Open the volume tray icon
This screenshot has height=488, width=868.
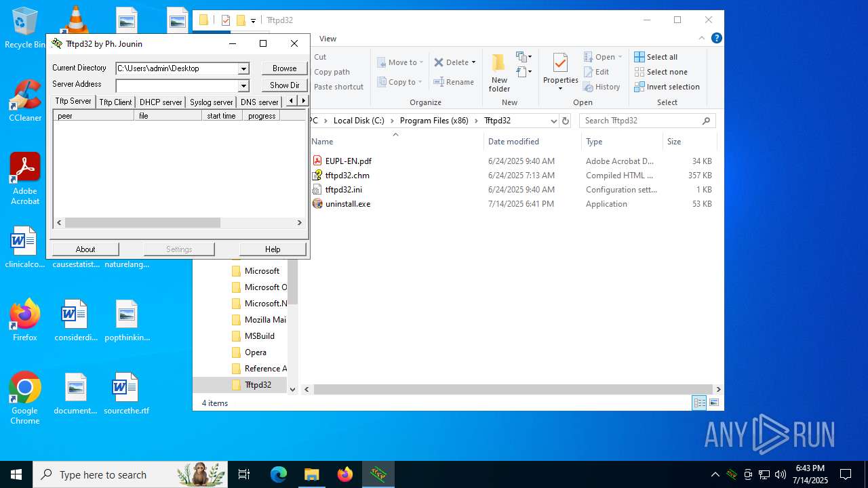click(x=781, y=474)
